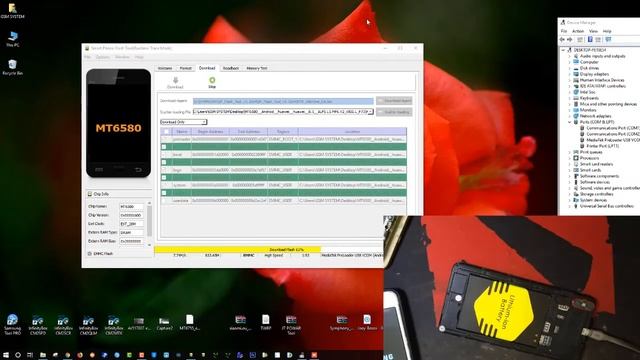Toggle checkbox in green row below preloader
Viewport: 640px width, 360px height.
(164, 147)
